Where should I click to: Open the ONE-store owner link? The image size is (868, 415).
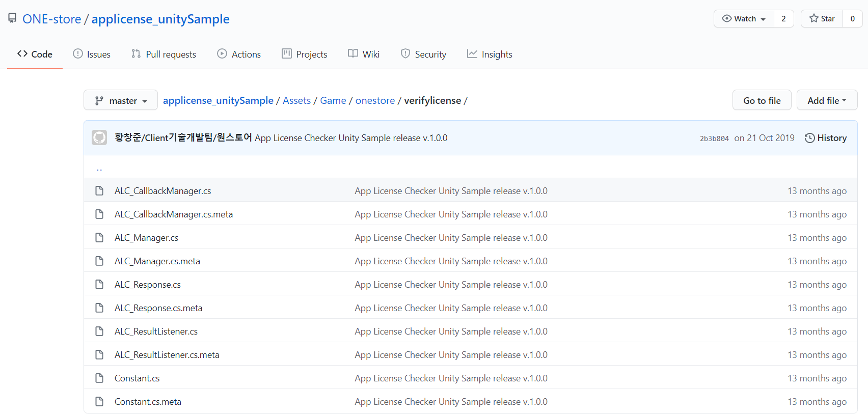52,19
